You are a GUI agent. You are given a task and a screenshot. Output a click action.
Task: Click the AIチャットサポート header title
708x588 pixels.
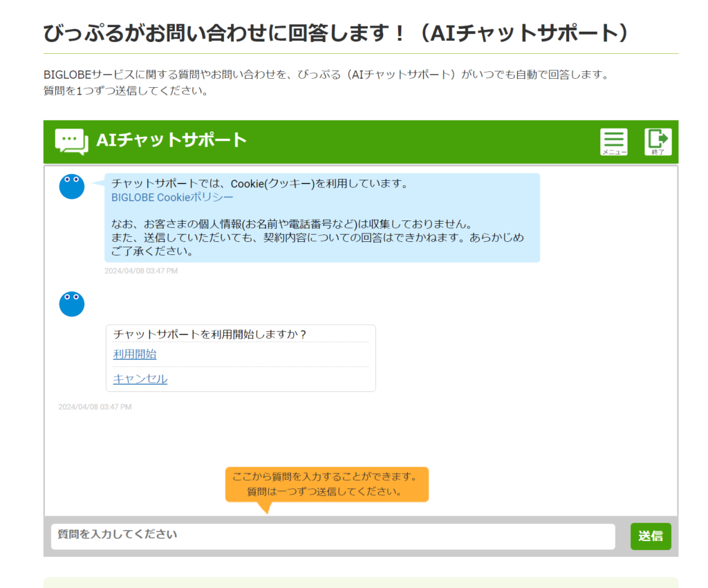(x=171, y=140)
